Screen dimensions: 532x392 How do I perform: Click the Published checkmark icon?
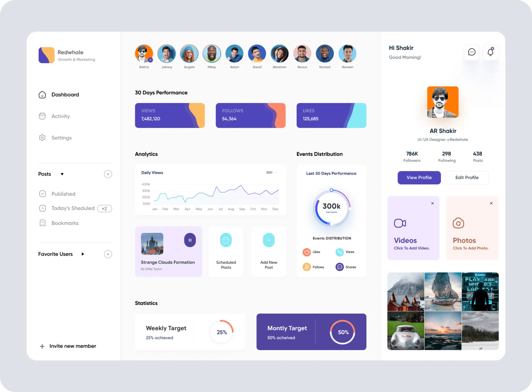[43, 194]
